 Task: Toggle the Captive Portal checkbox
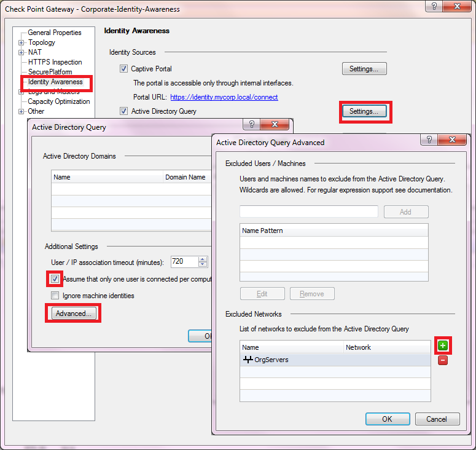pyautogui.click(x=123, y=69)
